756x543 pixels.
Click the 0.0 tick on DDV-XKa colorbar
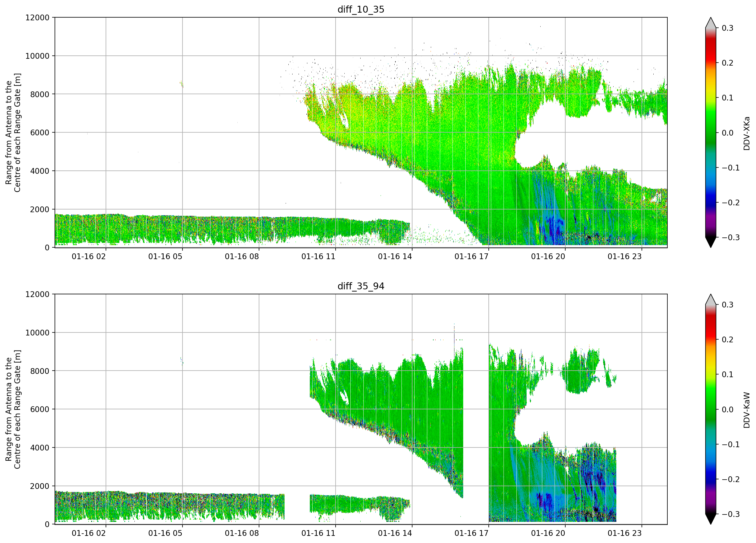[728, 133]
